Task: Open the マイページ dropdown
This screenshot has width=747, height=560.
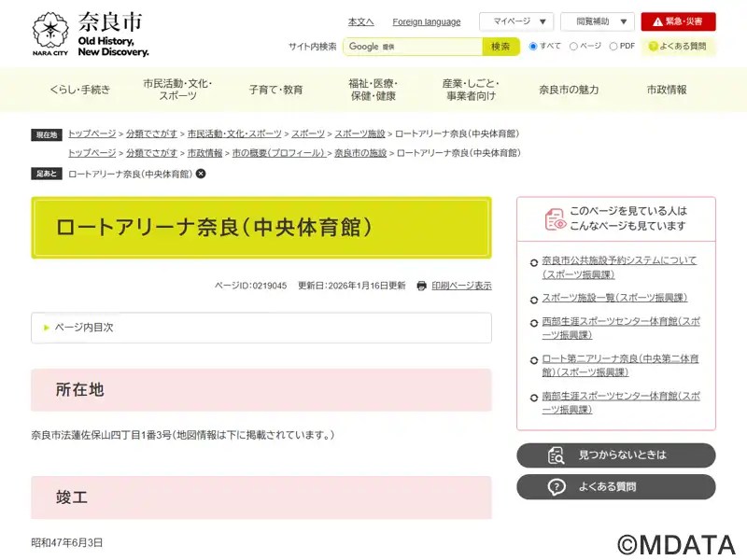Action: 515,21
